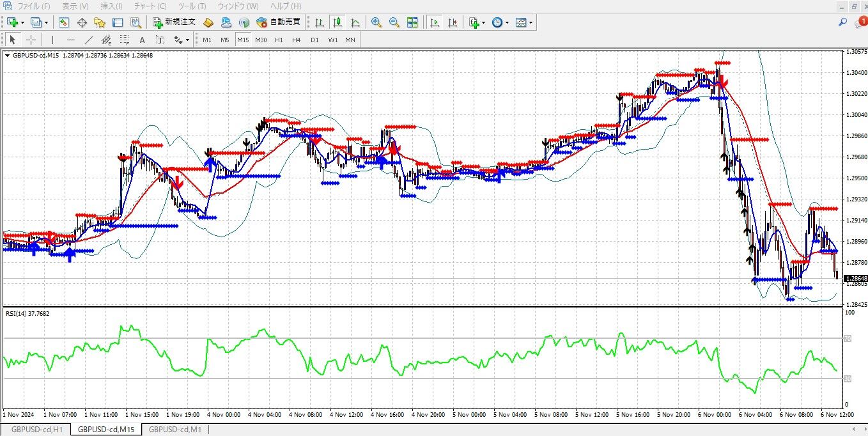Click the search magnifier at top right
This screenshot has height=436, width=868.
pos(843,22)
